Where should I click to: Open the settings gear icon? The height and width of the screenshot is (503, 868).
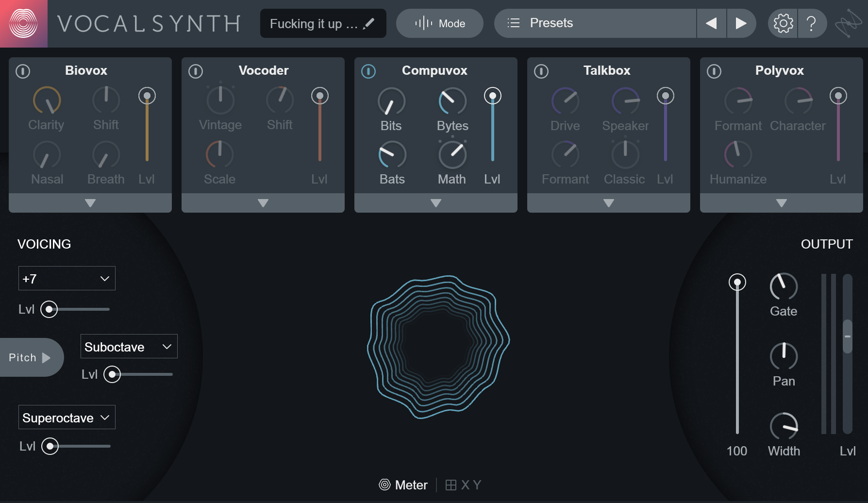pos(783,23)
